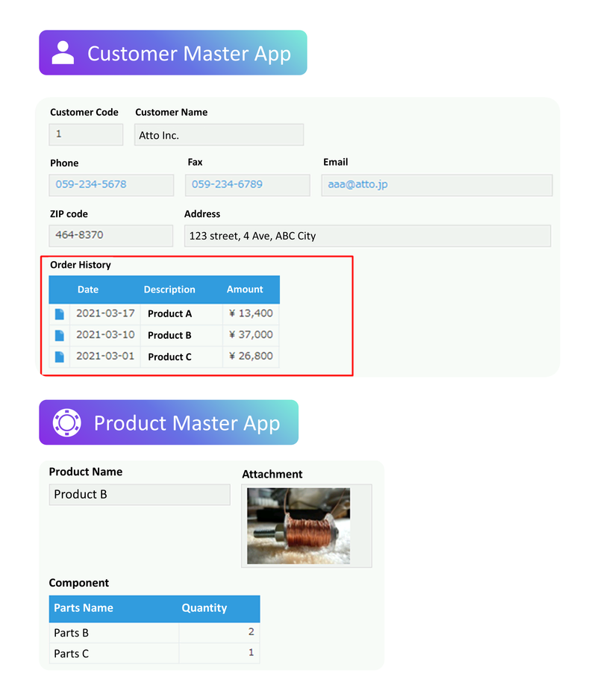
Task: Click the ZIP code field 464-8370
Action: (x=80, y=235)
